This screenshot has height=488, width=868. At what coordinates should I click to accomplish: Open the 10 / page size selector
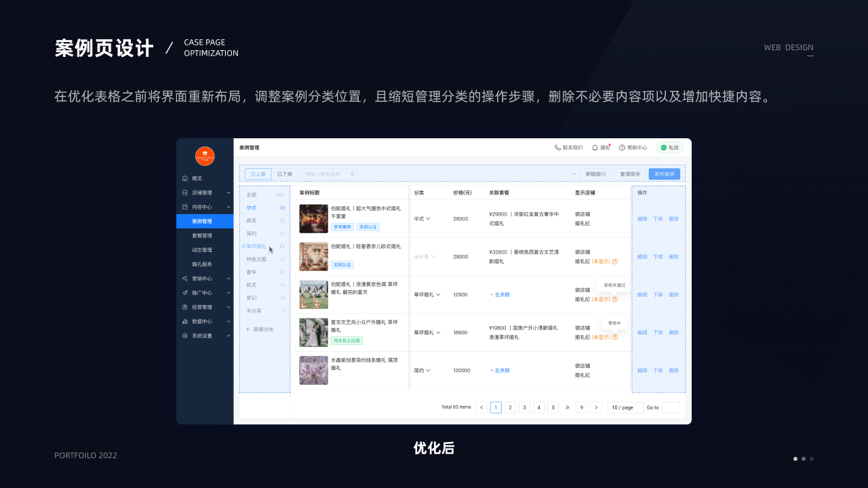tap(625, 407)
